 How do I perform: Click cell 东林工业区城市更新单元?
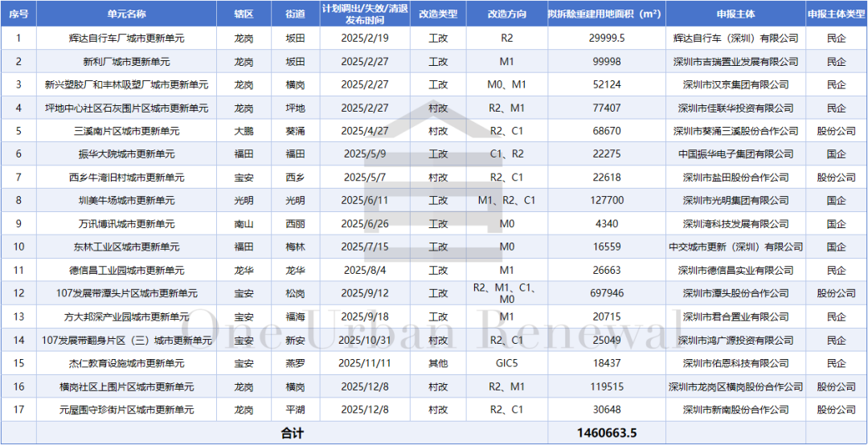point(126,247)
